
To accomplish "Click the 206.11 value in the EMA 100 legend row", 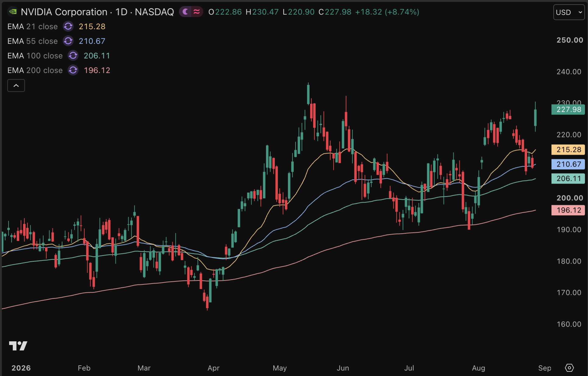I will (x=97, y=56).
